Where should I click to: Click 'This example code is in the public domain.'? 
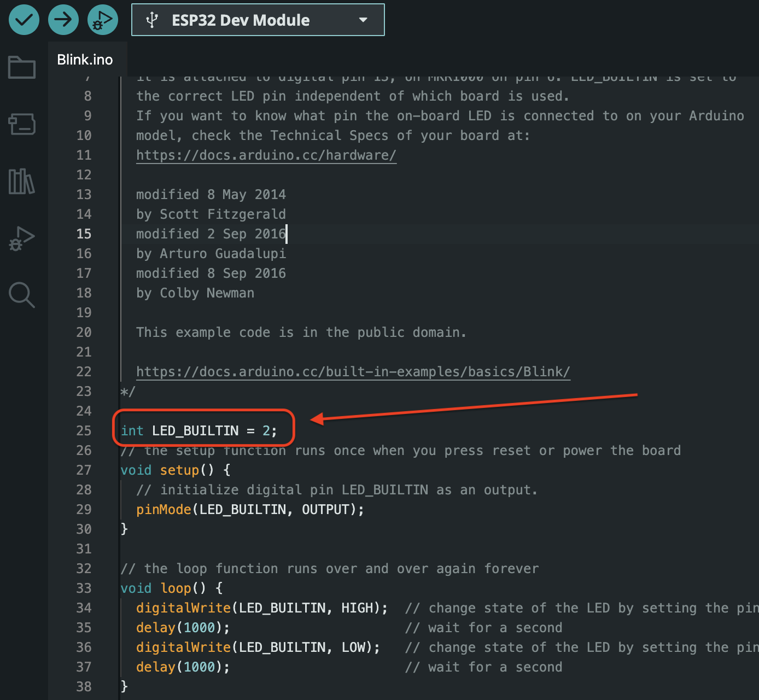point(301,332)
